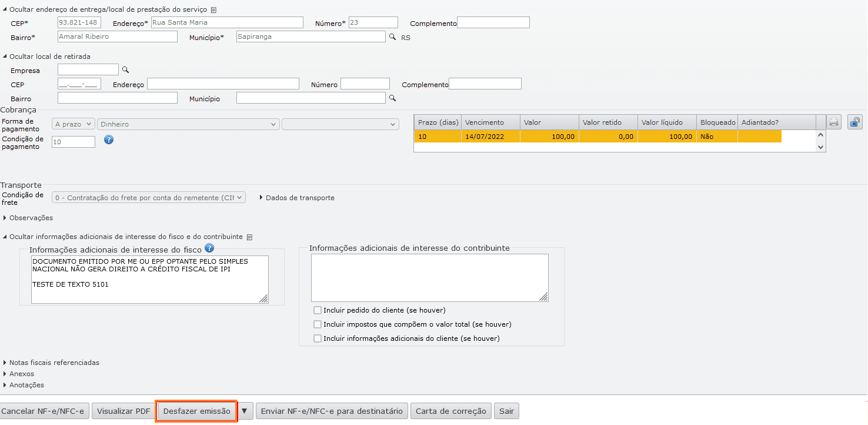
Task: Click the installments table scroll up arrow
Action: pyautogui.click(x=821, y=135)
